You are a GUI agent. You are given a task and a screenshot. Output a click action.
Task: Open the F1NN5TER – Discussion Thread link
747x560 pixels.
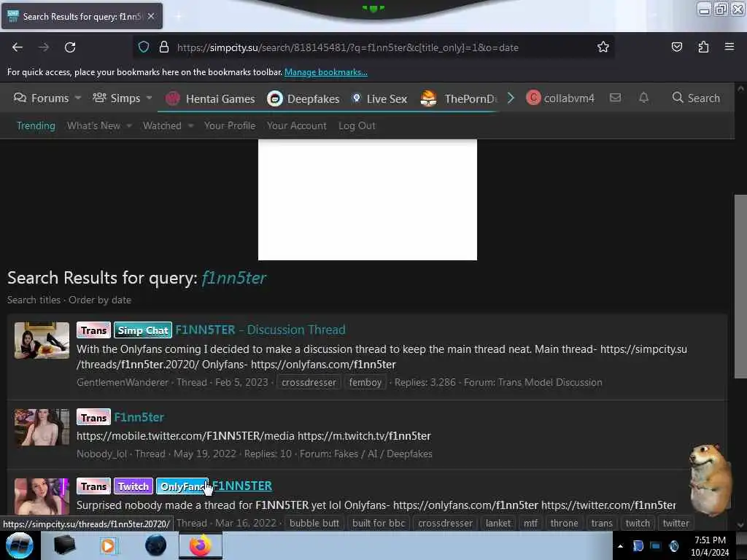coord(260,330)
